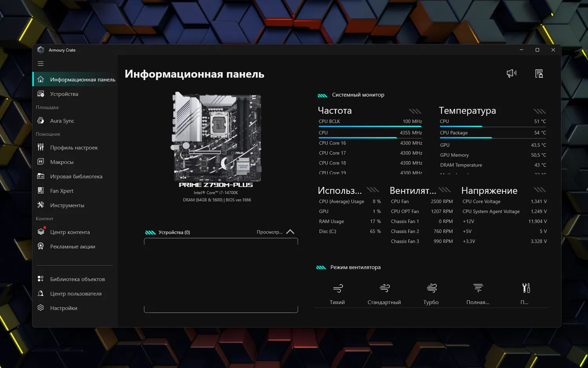Click the CPU Core 18 frequency row
This screenshot has width=588, height=368.
(x=370, y=163)
